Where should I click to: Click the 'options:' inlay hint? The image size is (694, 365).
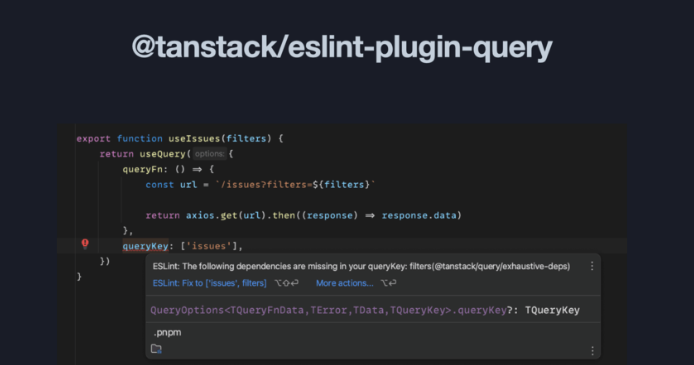point(209,154)
